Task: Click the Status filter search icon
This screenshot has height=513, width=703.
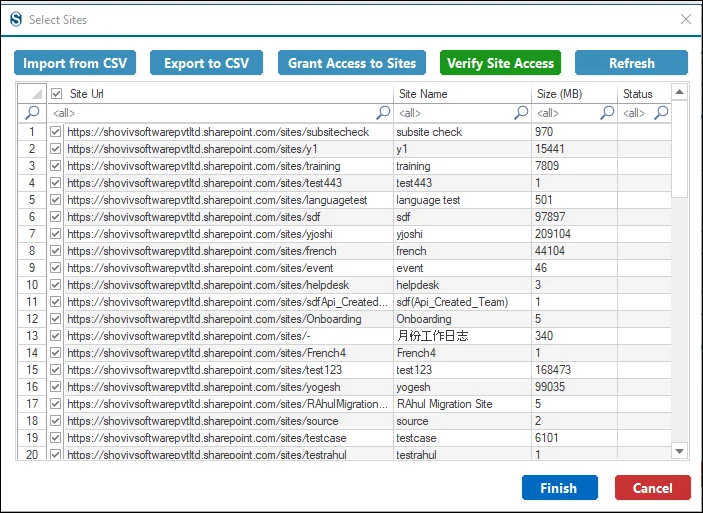Action: [x=661, y=113]
